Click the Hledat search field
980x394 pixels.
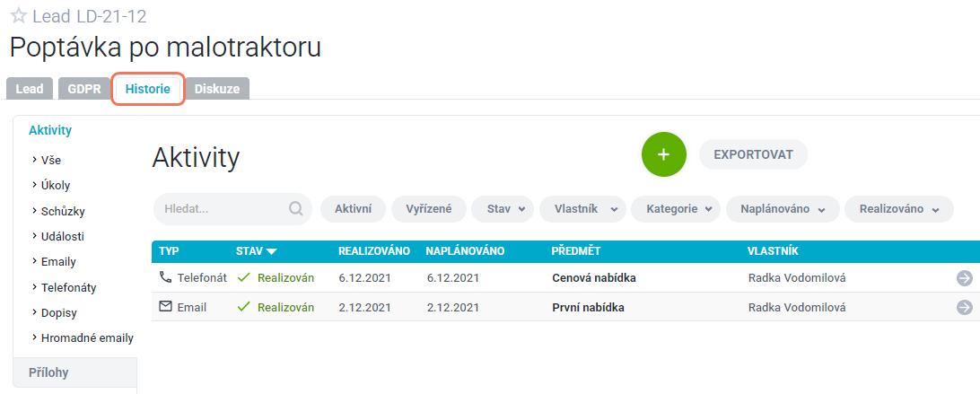(x=232, y=209)
